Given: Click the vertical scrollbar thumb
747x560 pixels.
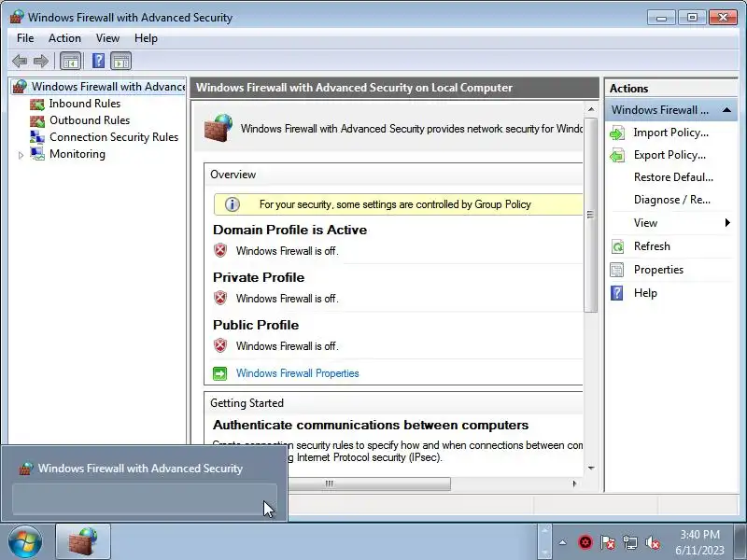Looking at the screenshot, I should click(x=591, y=216).
